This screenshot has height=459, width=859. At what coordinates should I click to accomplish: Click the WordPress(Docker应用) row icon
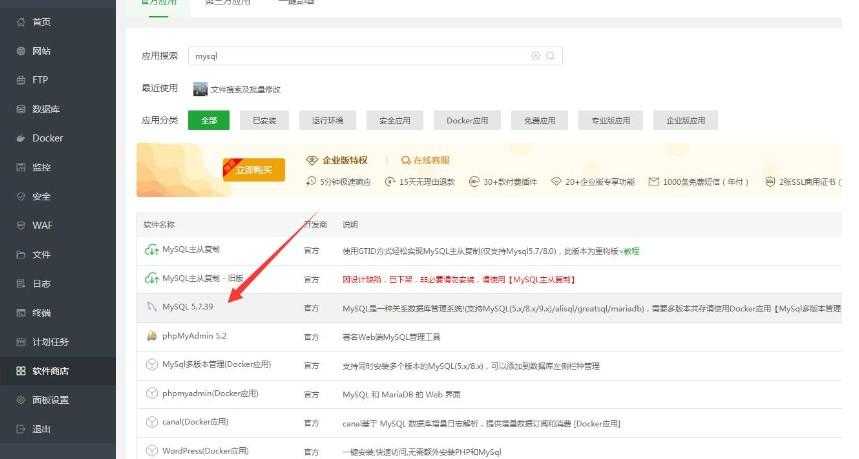point(152,451)
